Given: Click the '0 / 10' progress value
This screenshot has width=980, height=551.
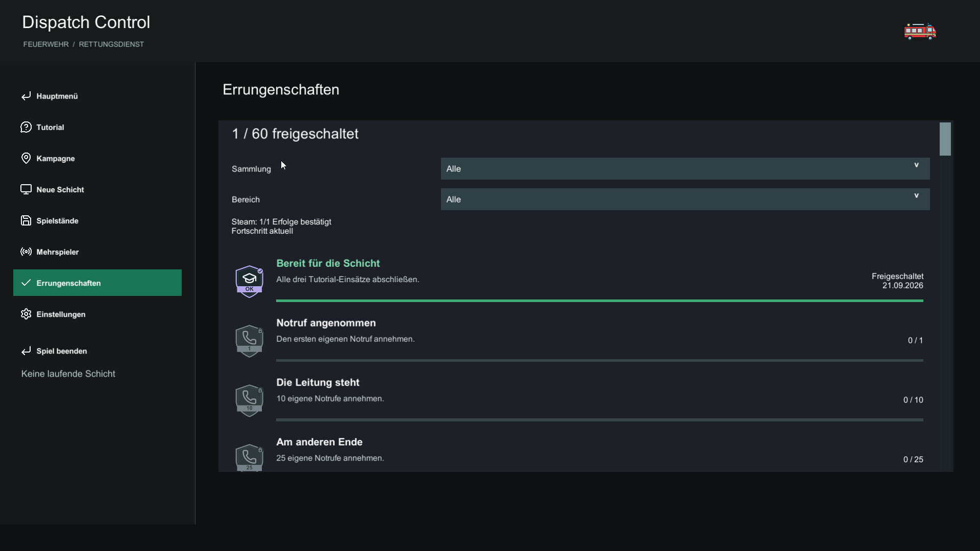Looking at the screenshot, I should click(913, 400).
